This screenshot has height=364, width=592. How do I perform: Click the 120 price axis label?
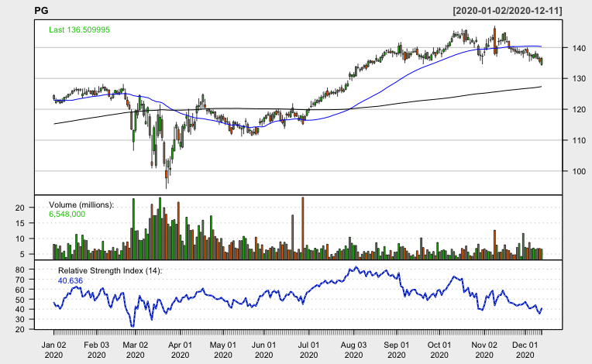(579, 110)
